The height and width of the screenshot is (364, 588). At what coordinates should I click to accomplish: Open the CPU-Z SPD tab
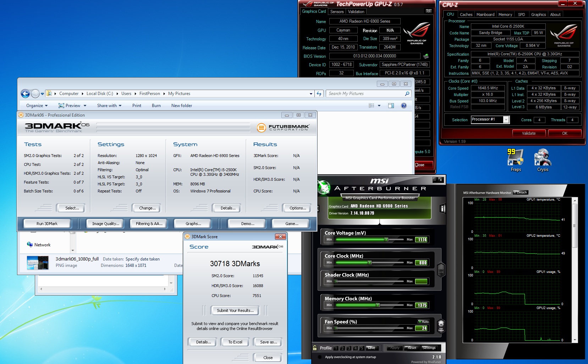(521, 15)
